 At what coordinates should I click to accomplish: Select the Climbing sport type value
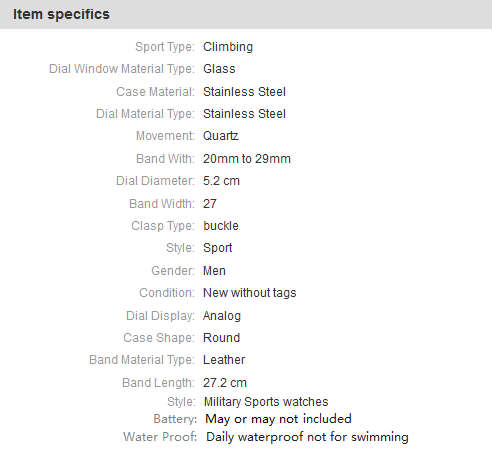click(x=228, y=47)
